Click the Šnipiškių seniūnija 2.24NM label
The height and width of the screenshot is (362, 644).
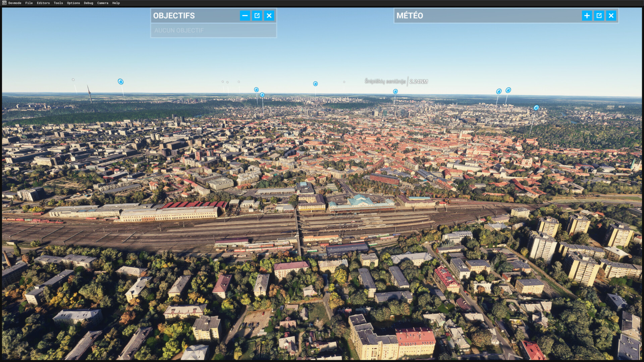click(x=396, y=81)
